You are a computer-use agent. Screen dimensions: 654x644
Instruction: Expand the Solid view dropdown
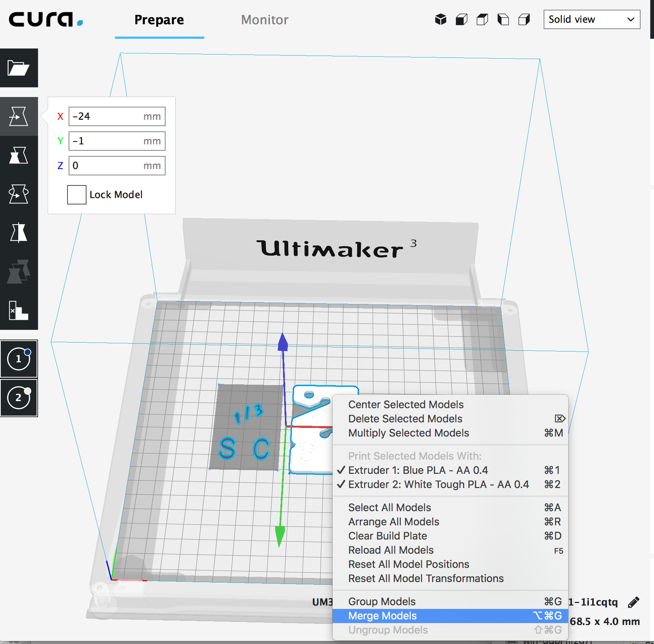(x=592, y=19)
